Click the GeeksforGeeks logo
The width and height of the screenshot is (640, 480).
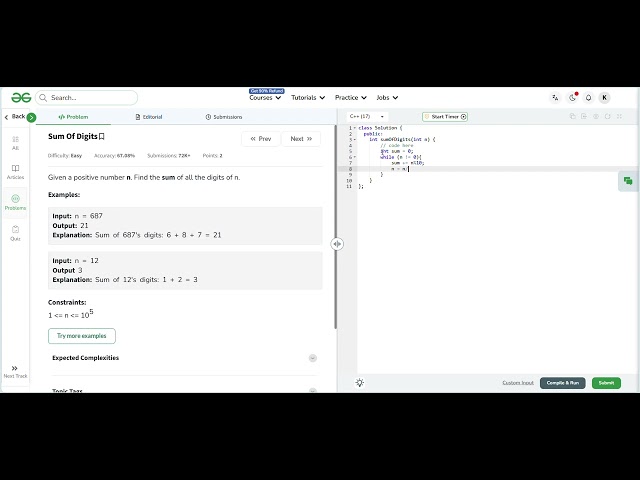[x=21, y=98]
